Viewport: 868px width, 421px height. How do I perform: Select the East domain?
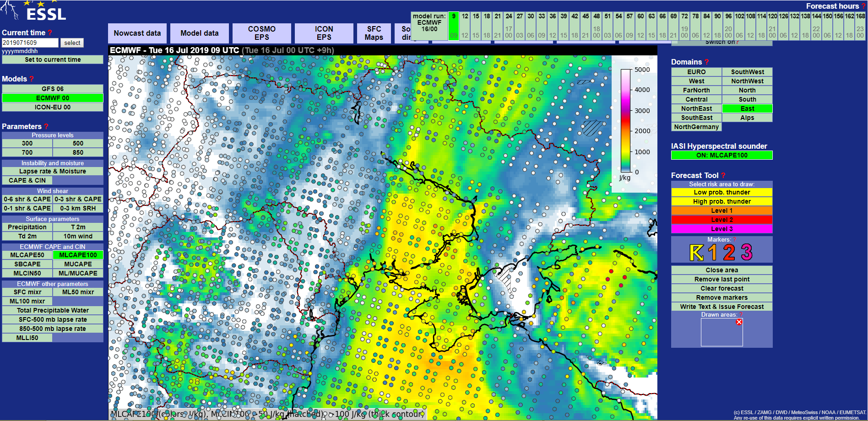coord(747,108)
